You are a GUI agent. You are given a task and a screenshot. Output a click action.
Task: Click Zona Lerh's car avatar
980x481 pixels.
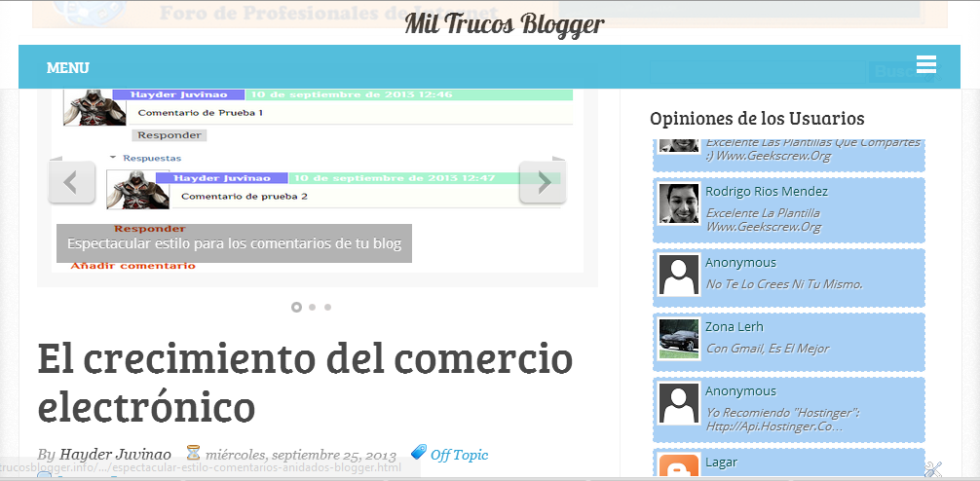(678, 339)
